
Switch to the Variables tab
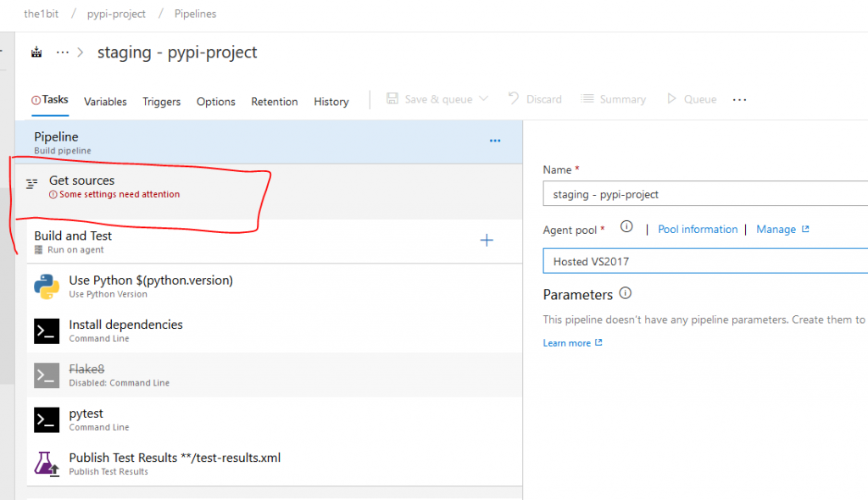(x=105, y=102)
